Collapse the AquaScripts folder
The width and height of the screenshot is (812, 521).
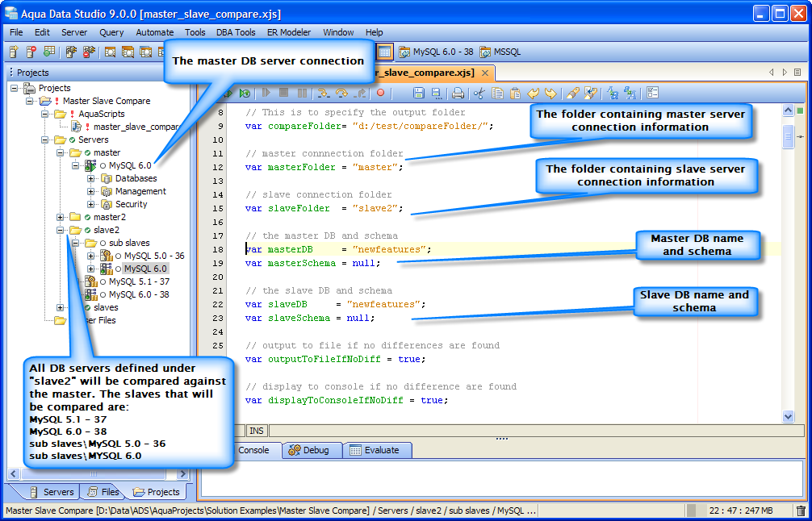click(45, 114)
